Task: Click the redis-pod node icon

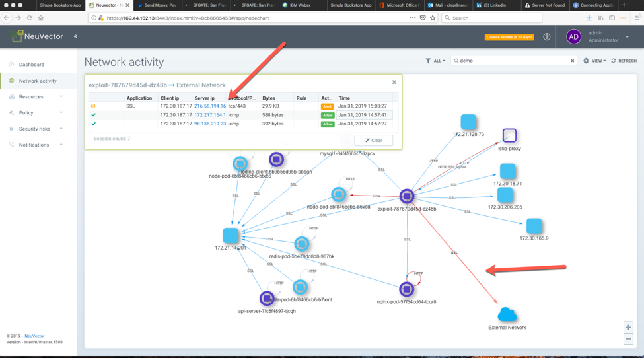Action: (x=301, y=244)
